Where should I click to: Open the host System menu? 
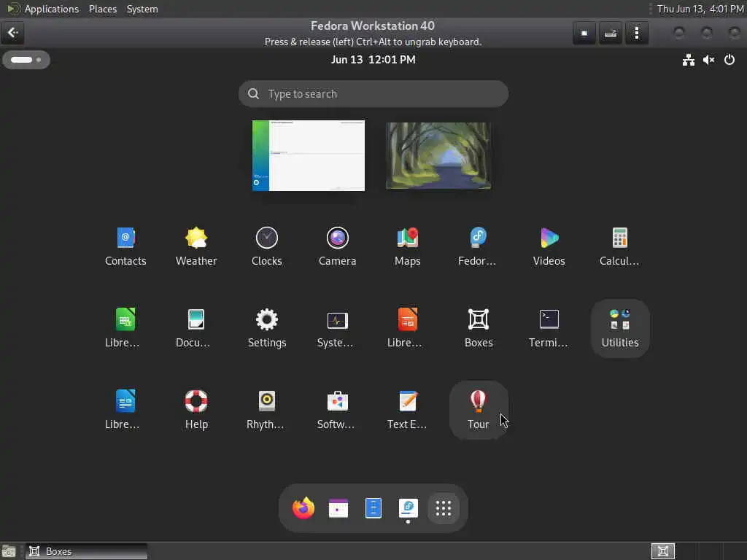pyautogui.click(x=142, y=9)
